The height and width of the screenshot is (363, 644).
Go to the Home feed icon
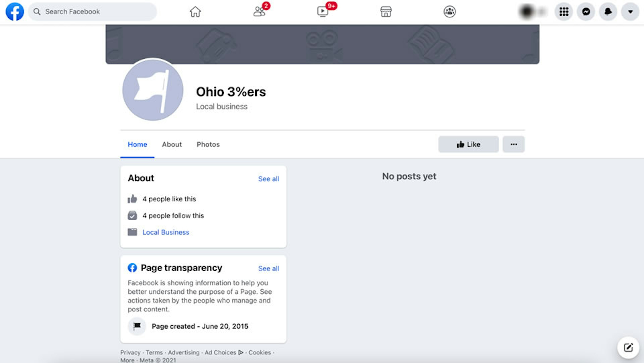195,12
